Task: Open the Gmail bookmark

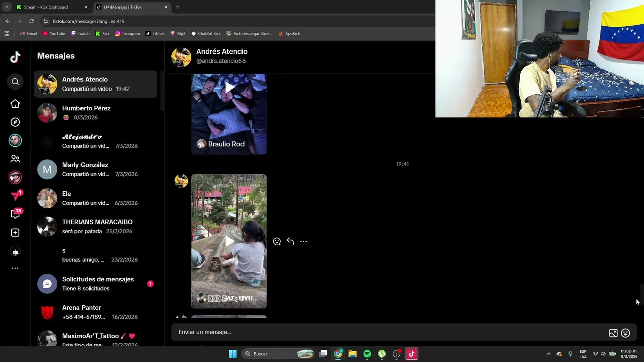Action: tap(28, 34)
